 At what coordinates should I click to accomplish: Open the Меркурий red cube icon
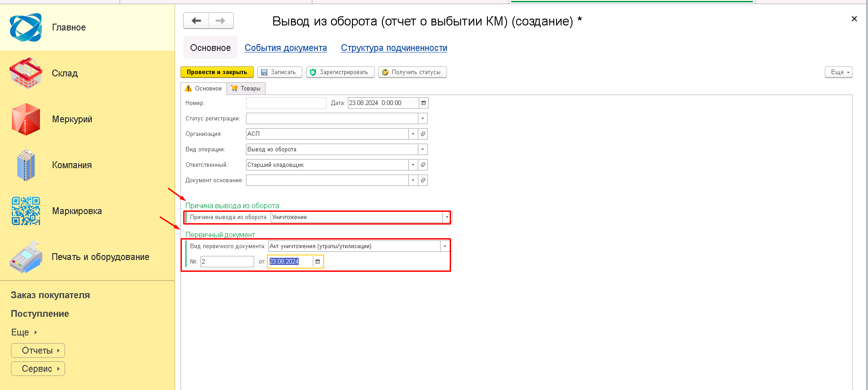26,119
